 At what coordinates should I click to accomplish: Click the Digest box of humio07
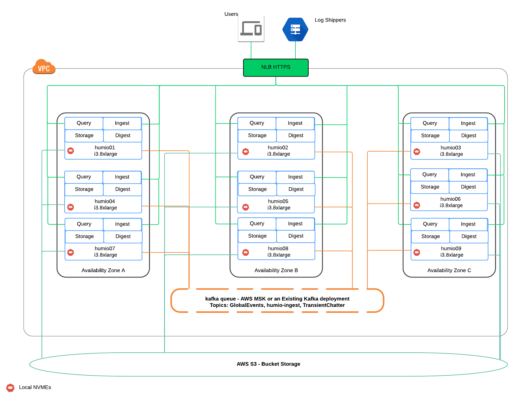click(x=123, y=236)
